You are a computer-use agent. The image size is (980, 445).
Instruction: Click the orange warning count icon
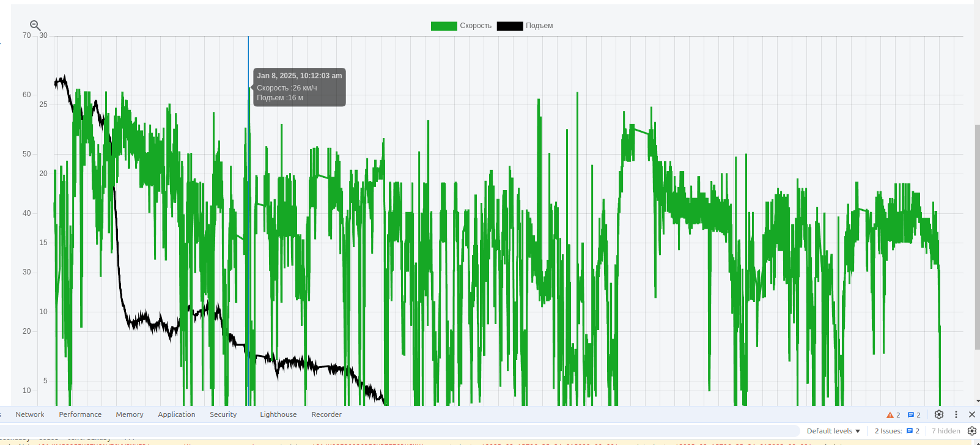(890, 415)
